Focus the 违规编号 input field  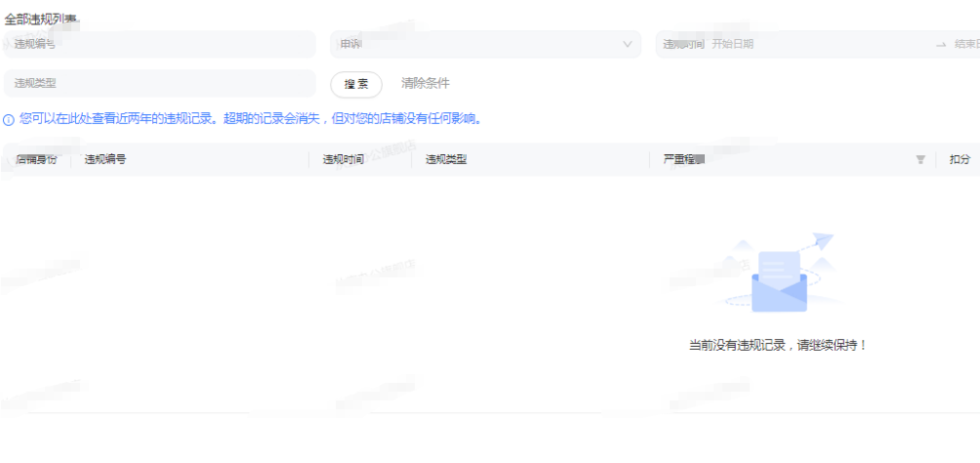tap(160, 44)
